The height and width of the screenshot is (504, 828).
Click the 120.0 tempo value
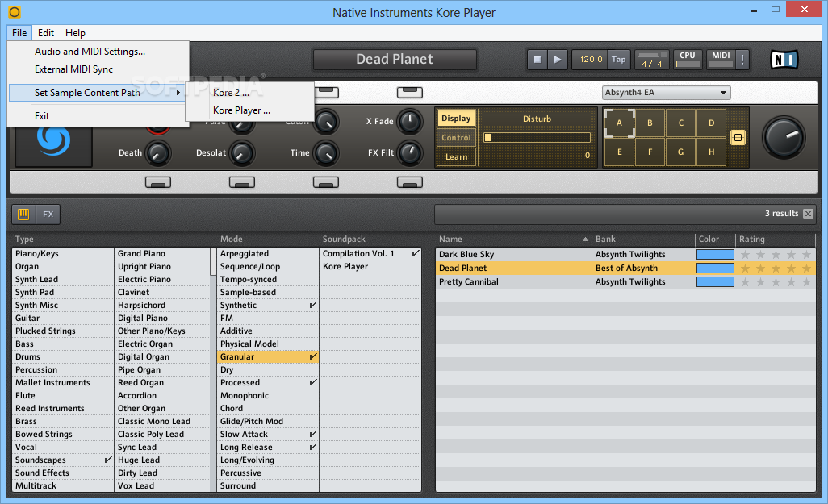tap(591, 60)
